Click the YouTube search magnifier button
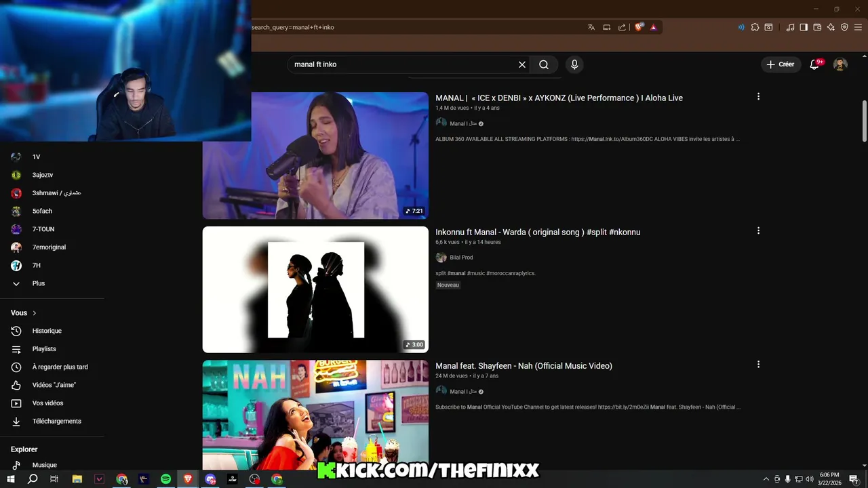Screen dimensions: 868x488 click(544, 64)
